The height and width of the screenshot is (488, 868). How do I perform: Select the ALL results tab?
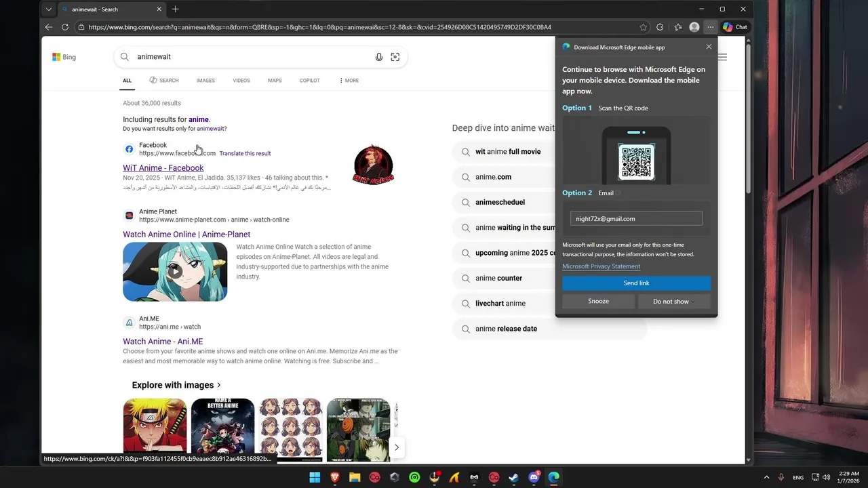[127, 81]
